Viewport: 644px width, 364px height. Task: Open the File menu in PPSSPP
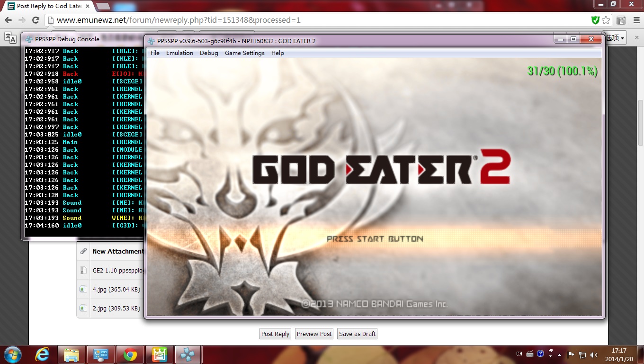155,53
